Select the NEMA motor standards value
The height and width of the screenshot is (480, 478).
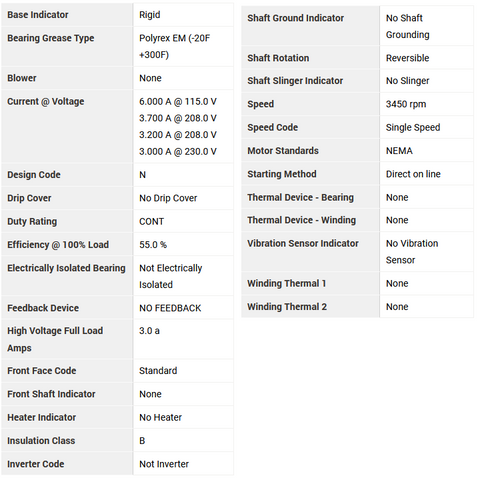[399, 151]
